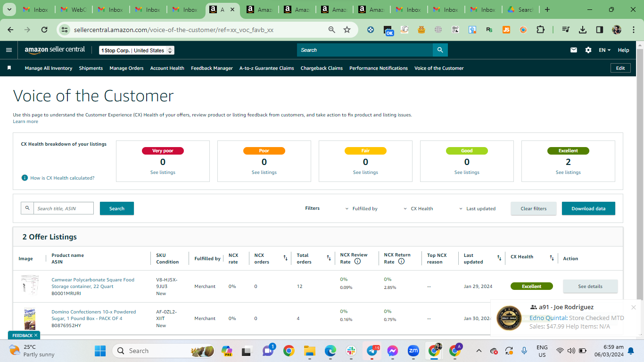644x362 pixels.
Task: Close the FEEDBACK tab with its X
Action: tap(36, 335)
